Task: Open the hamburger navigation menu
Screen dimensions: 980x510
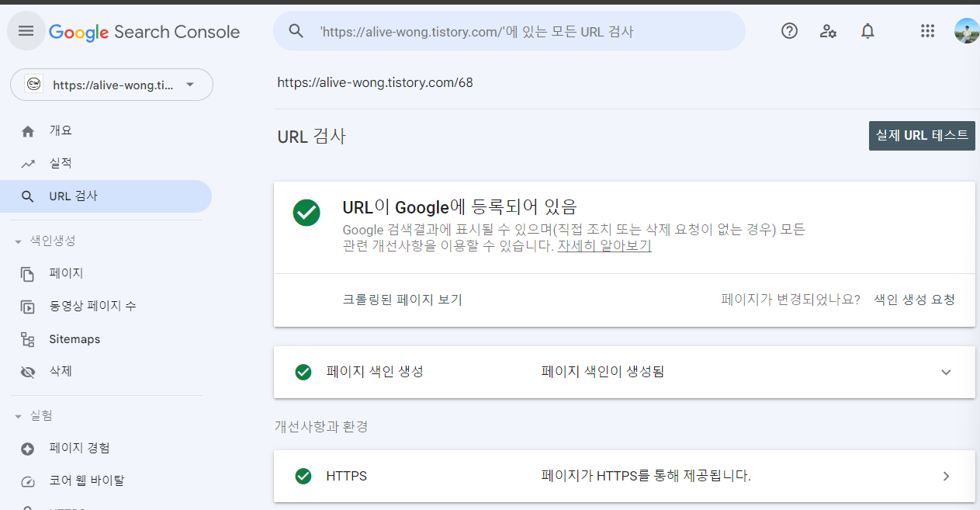Action: pyautogui.click(x=26, y=31)
